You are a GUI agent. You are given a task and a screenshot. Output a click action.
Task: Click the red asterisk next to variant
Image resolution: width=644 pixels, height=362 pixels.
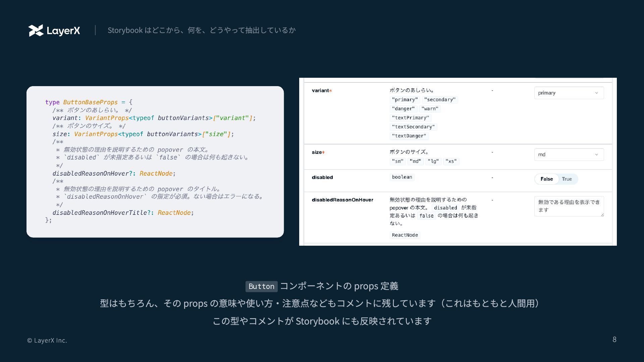(330, 91)
